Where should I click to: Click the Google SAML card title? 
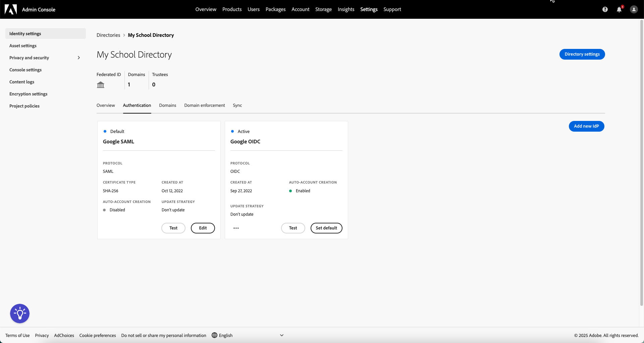click(x=118, y=142)
